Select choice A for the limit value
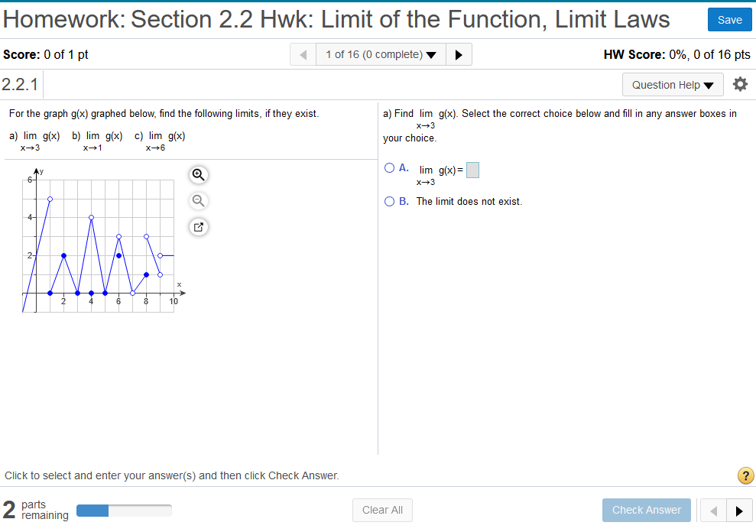756x532 pixels. [390, 167]
